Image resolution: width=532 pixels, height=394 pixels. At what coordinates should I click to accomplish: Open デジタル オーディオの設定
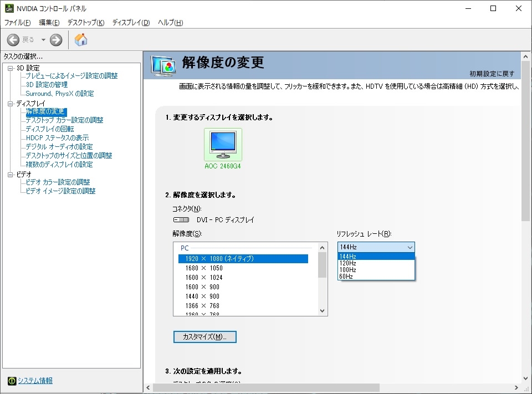(x=59, y=147)
